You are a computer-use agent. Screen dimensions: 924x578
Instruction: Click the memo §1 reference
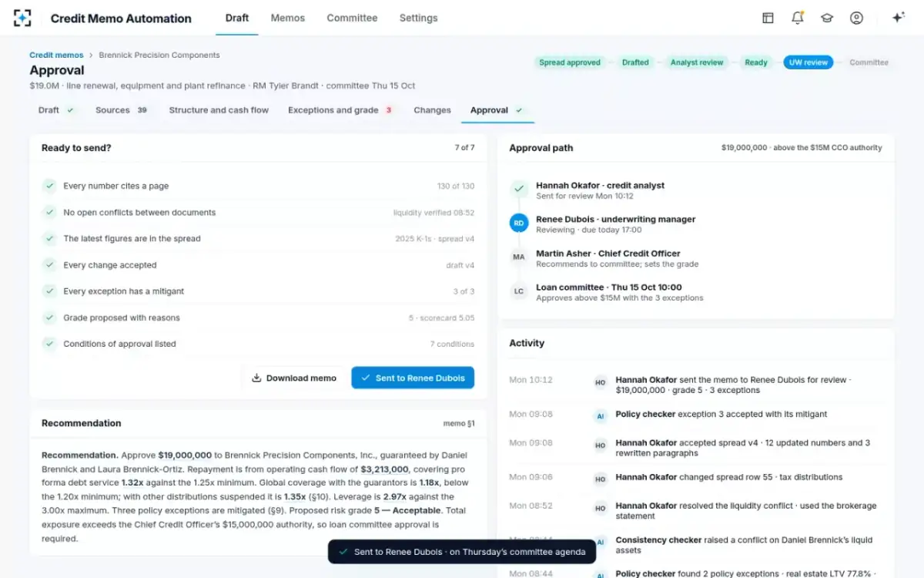click(x=459, y=423)
